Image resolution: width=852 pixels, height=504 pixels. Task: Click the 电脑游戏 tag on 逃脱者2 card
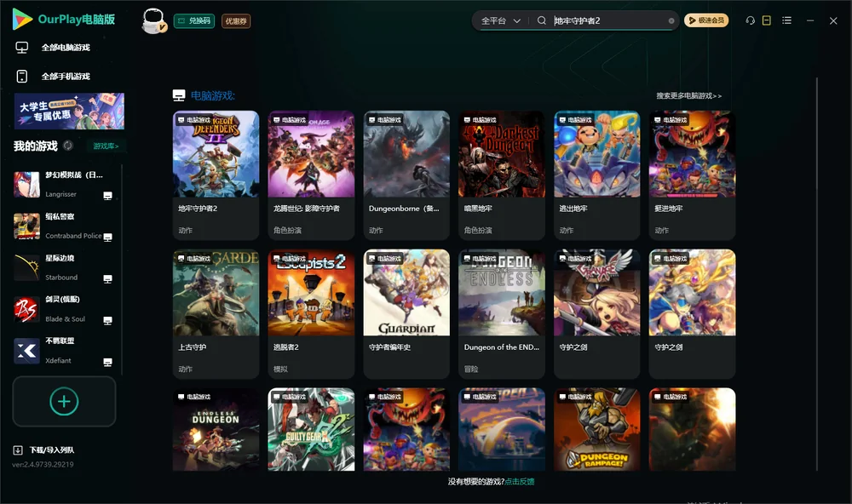(289, 258)
